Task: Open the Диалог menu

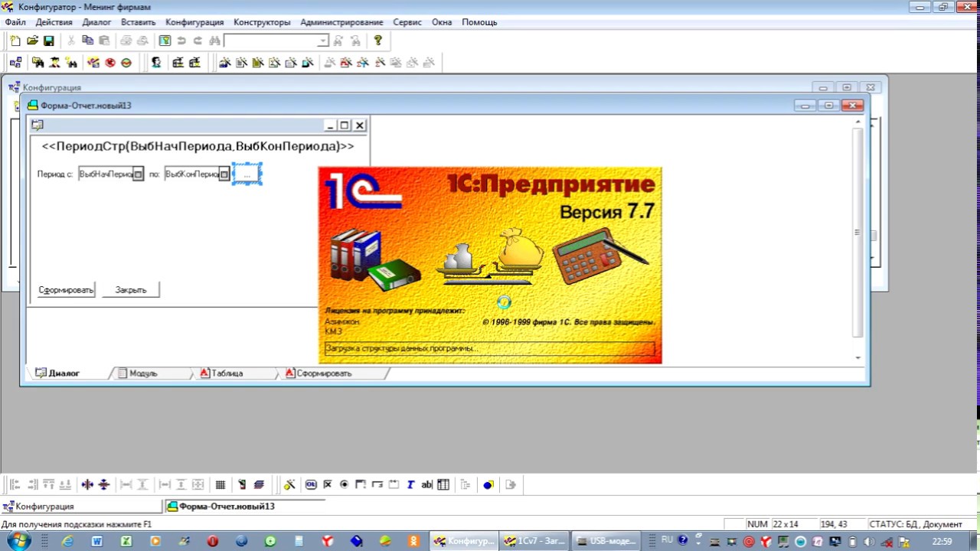Action: click(96, 22)
